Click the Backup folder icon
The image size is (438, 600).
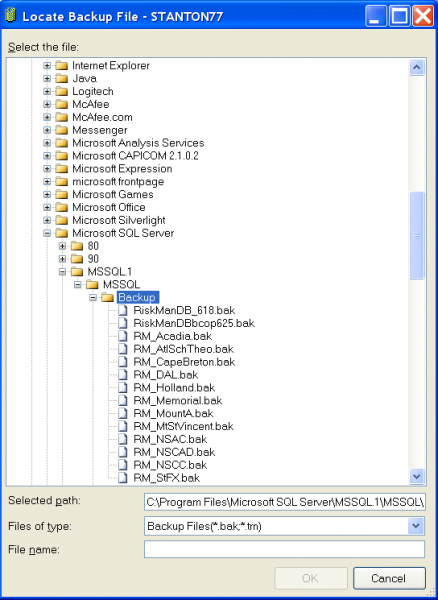point(107,298)
